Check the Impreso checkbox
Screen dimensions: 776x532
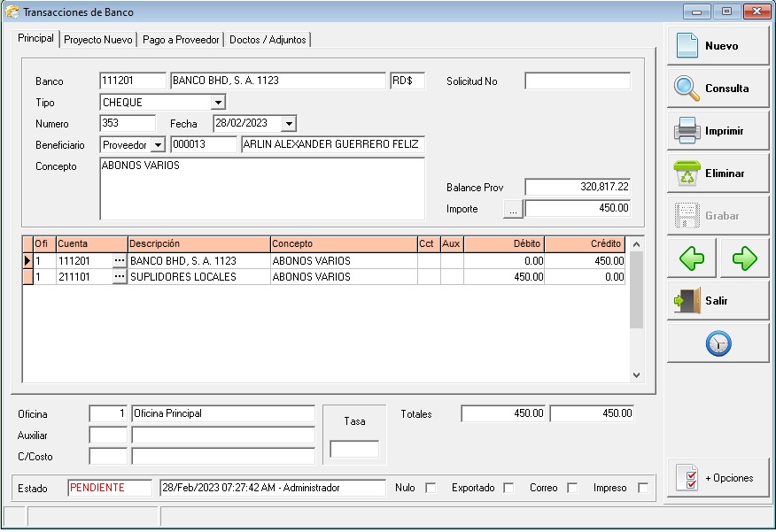(x=643, y=488)
